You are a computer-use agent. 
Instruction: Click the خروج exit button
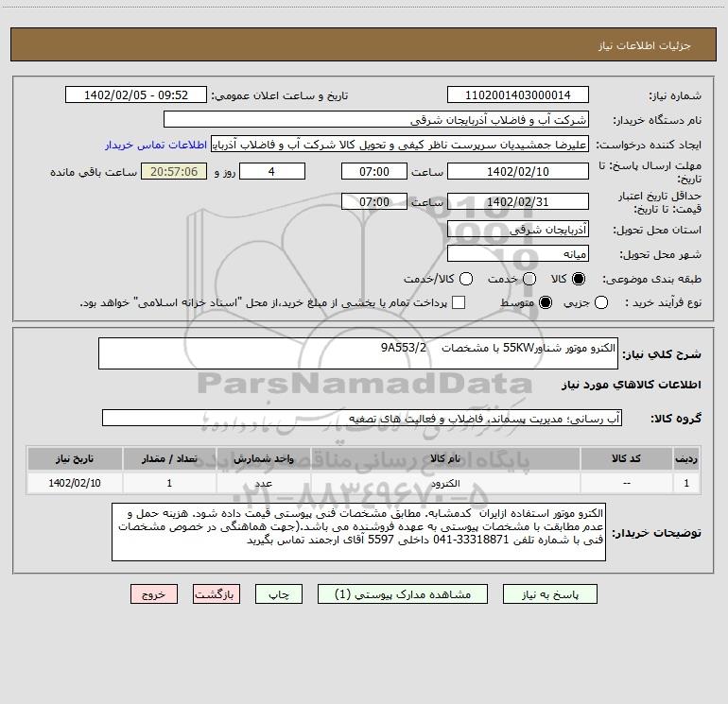(154, 594)
